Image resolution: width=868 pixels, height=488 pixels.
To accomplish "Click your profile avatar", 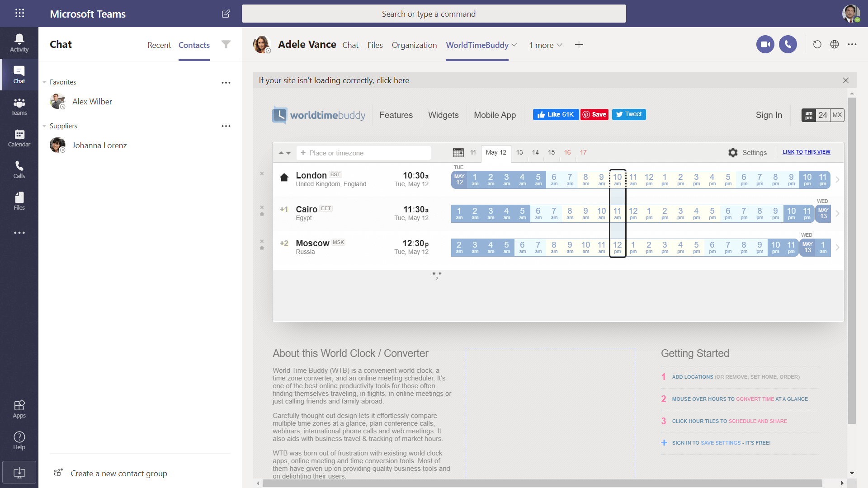I will [x=851, y=14].
